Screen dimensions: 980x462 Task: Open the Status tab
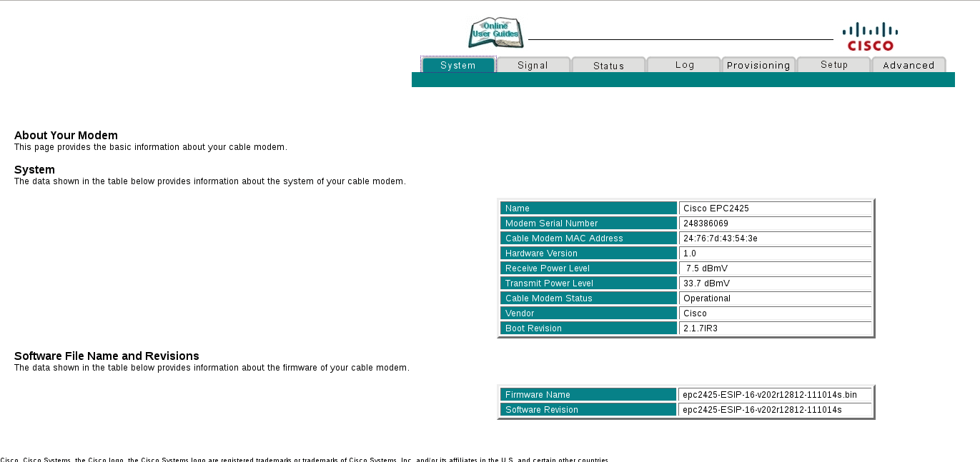click(x=608, y=65)
